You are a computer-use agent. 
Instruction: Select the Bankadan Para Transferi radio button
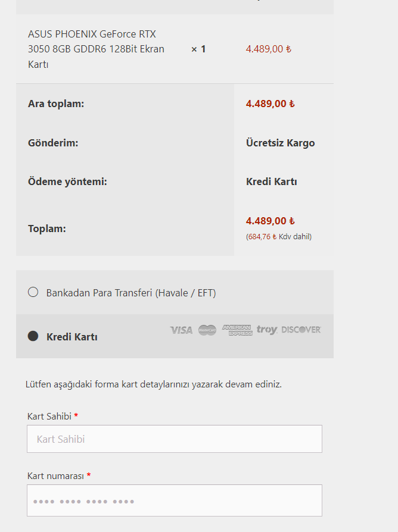[33, 292]
